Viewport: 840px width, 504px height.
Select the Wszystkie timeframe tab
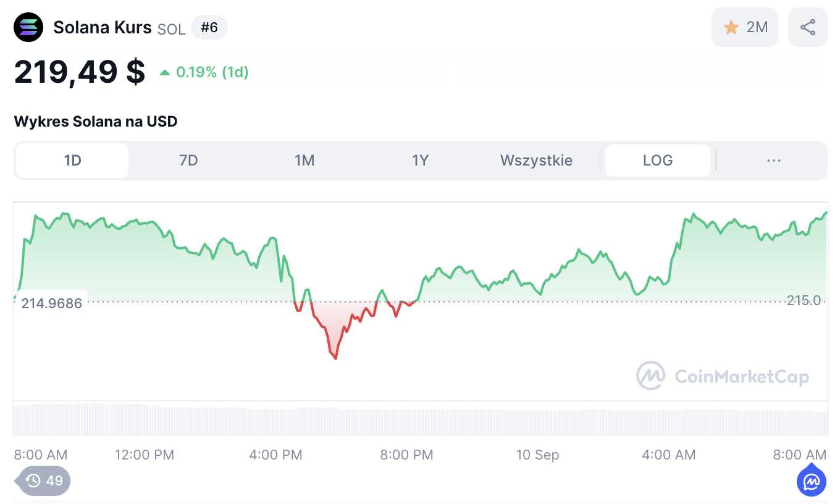(x=536, y=161)
